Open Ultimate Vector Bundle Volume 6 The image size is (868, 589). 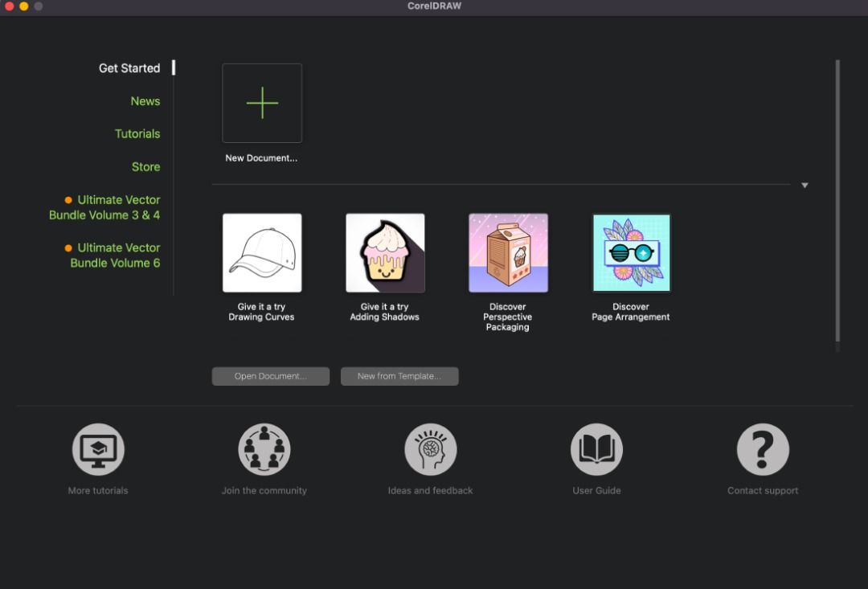[x=115, y=256]
